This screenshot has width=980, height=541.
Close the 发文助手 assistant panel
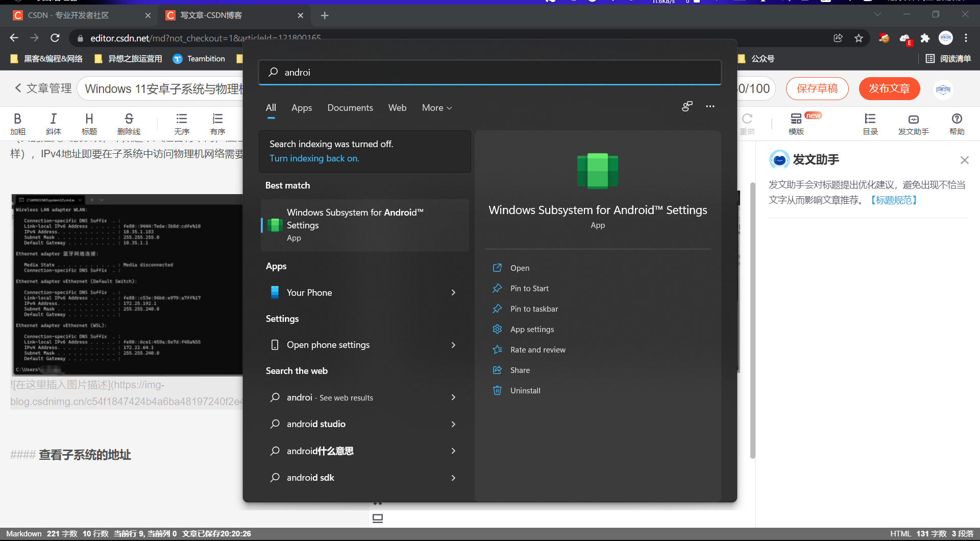coord(964,160)
